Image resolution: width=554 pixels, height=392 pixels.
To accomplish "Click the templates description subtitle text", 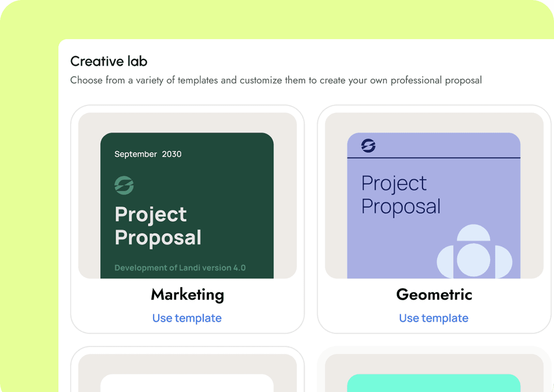I will click(x=276, y=81).
